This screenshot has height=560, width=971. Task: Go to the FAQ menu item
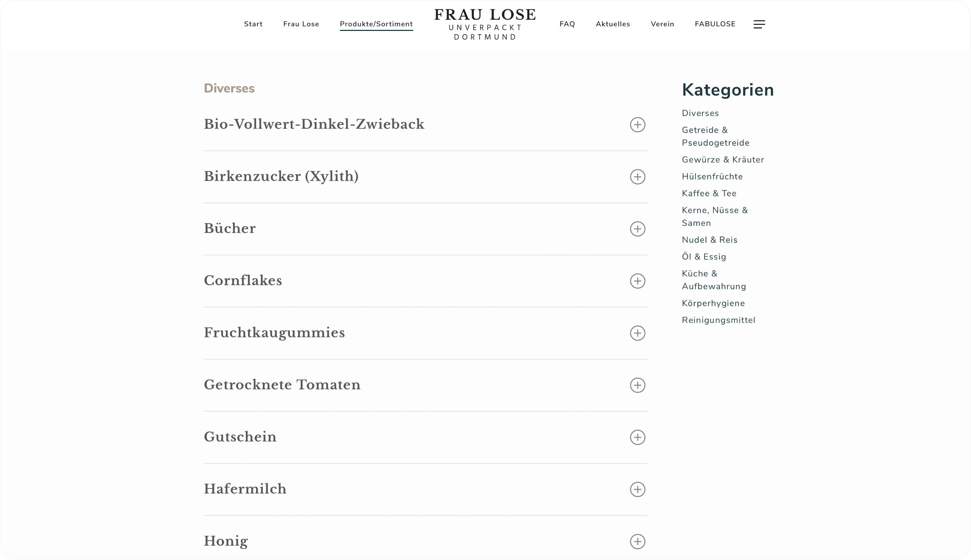pyautogui.click(x=567, y=24)
